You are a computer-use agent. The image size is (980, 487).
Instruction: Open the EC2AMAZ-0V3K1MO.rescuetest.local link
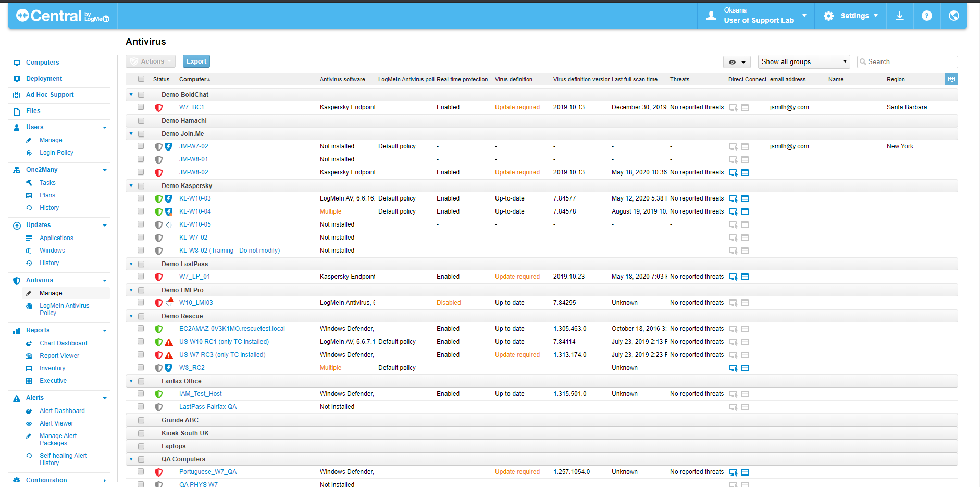(232, 329)
